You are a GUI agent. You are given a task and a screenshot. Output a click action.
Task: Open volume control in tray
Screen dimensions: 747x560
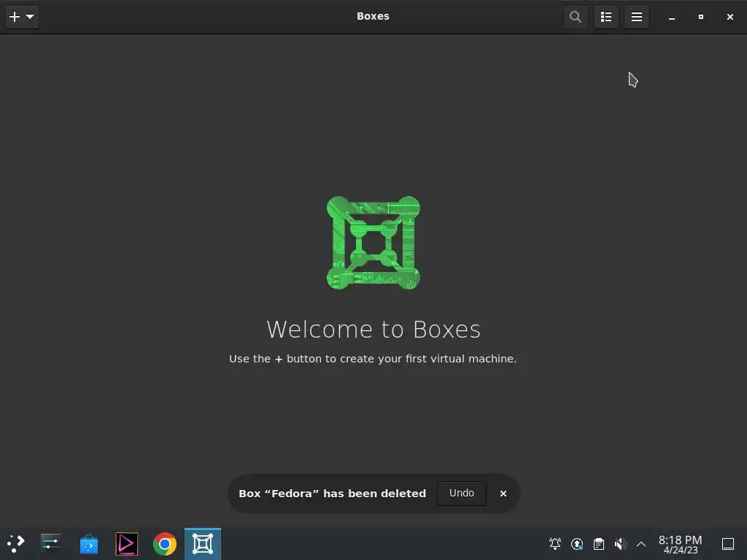[620, 543]
